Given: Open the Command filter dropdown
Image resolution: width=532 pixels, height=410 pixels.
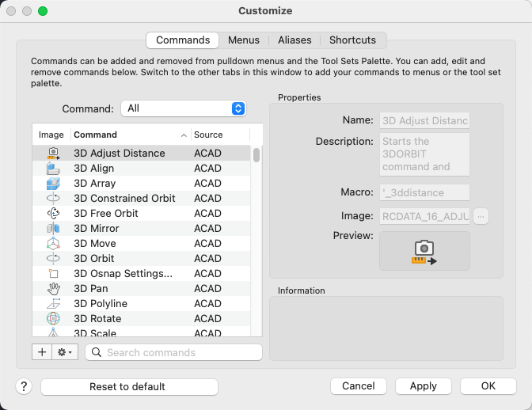Looking at the screenshot, I should pyautogui.click(x=183, y=108).
